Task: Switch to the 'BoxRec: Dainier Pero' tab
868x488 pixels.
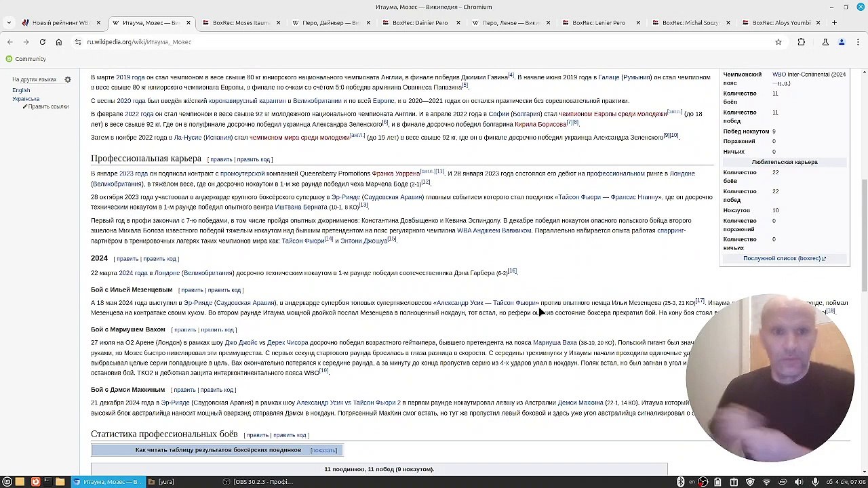Action: click(x=420, y=22)
